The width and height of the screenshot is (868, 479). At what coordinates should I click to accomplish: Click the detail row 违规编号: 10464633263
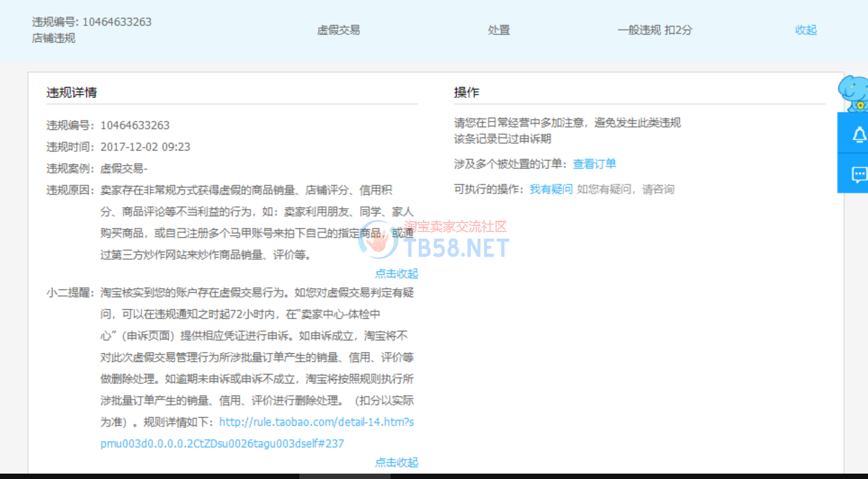(x=108, y=125)
